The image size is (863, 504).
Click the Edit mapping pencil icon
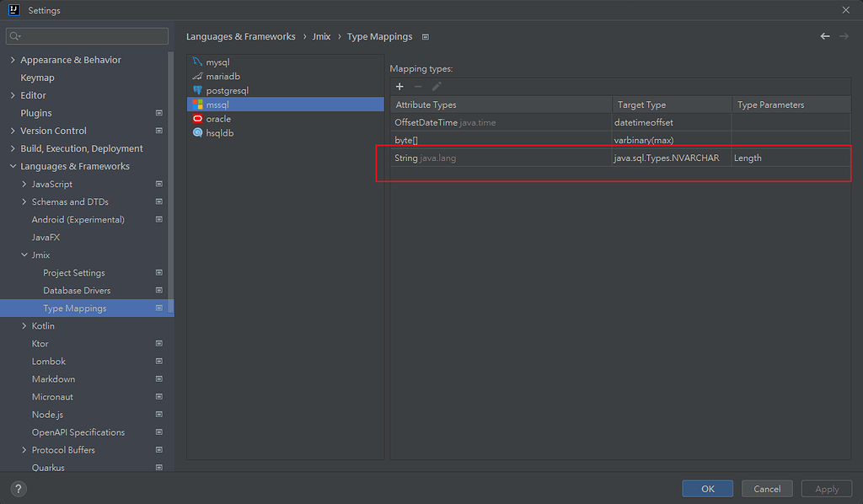(x=436, y=86)
